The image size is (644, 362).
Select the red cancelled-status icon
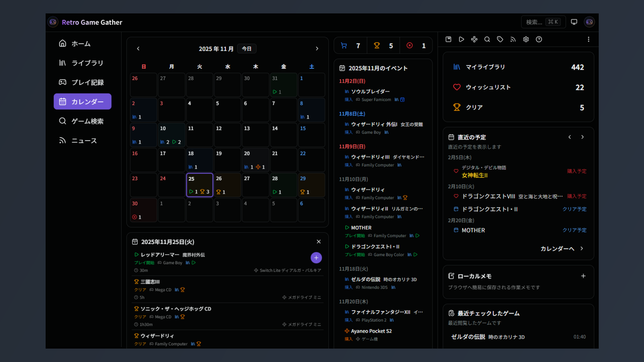tap(409, 45)
